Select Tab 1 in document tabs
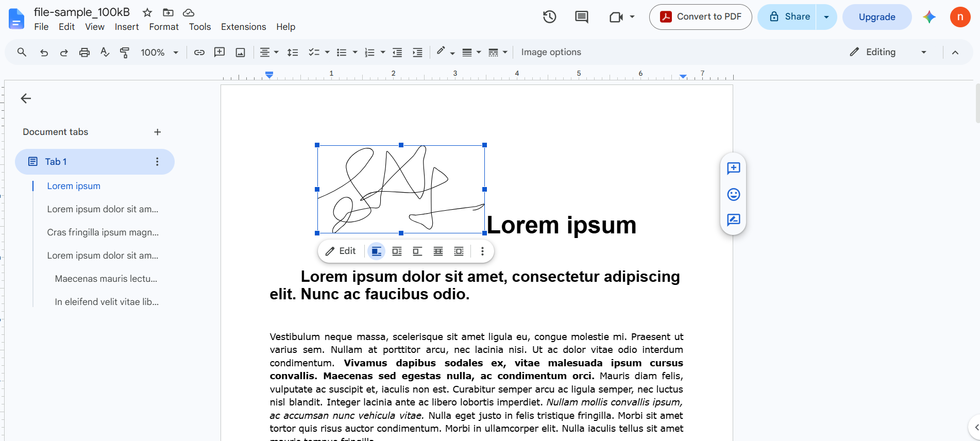Screen dimensions: 980x441 tap(95, 162)
